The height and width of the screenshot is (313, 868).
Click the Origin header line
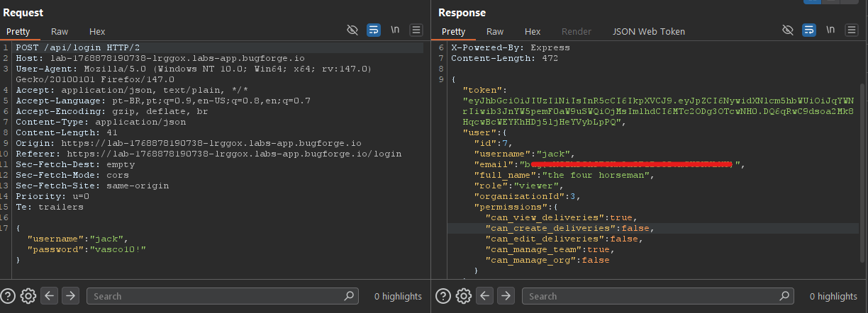pyautogui.click(x=189, y=143)
